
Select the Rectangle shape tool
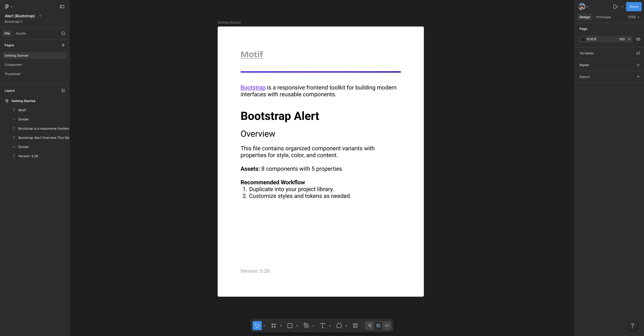pos(290,326)
